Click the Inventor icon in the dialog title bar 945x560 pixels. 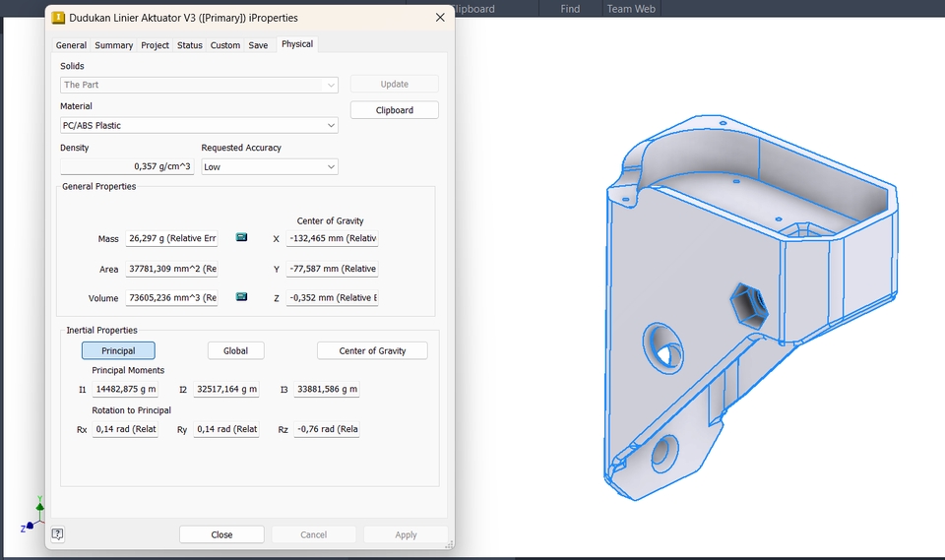tap(58, 18)
